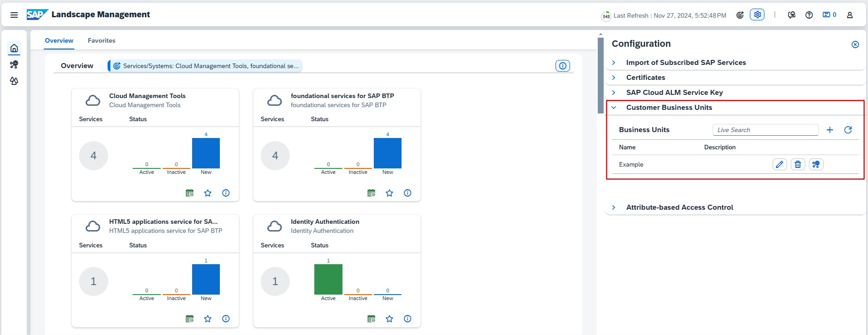
Task: Refresh the Business Units list
Action: click(x=848, y=130)
